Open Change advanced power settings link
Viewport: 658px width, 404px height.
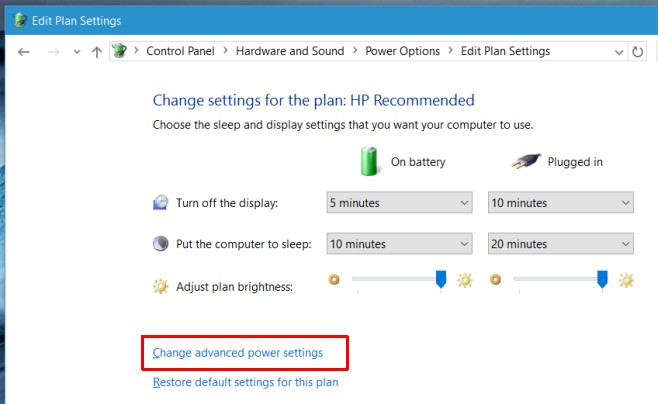point(238,353)
